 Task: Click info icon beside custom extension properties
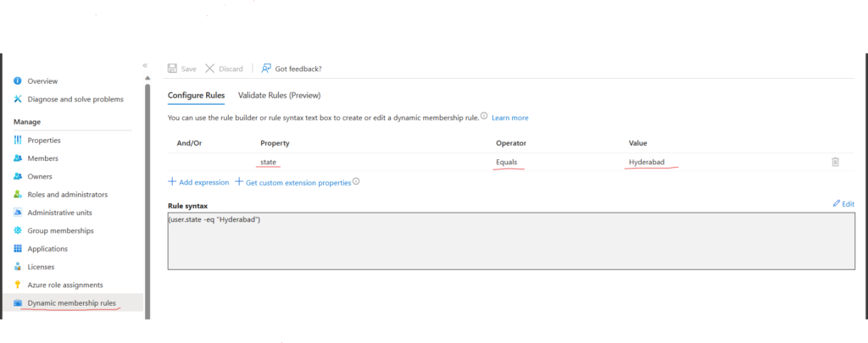pos(357,181)
